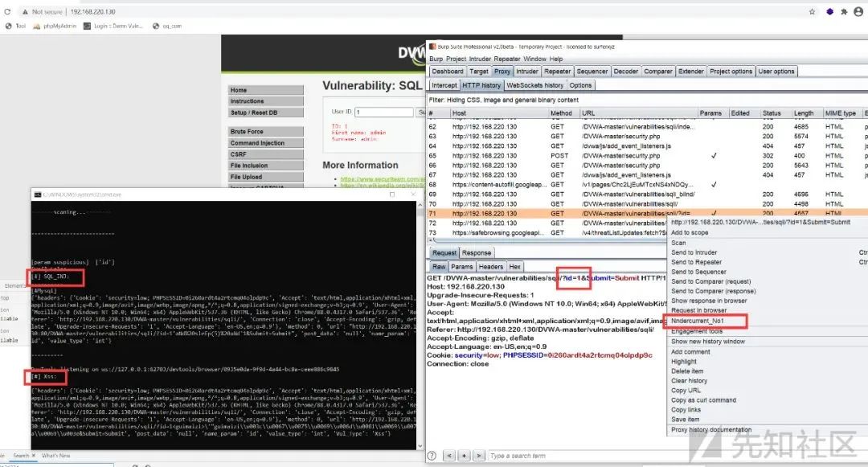Open the Project menu in Burp Suite
This screenshot has width=868, height=467.
point(457,59)
